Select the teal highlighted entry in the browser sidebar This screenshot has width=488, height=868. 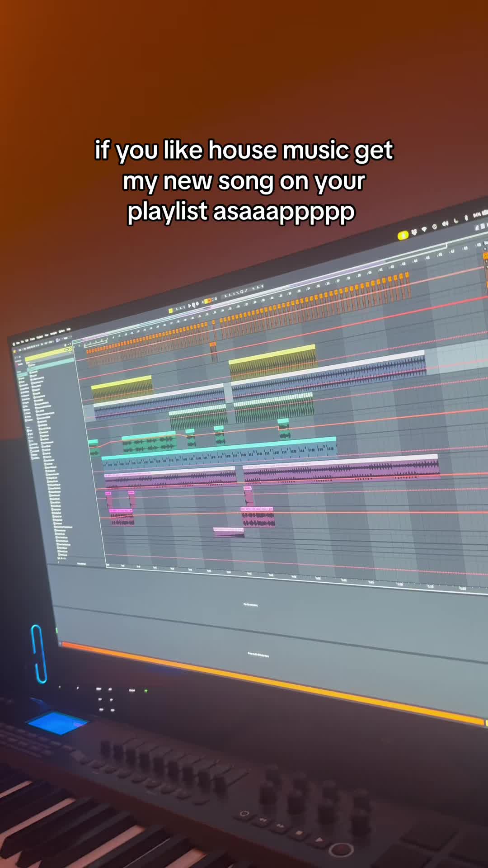pyautogui.click(x=51, y=364)
